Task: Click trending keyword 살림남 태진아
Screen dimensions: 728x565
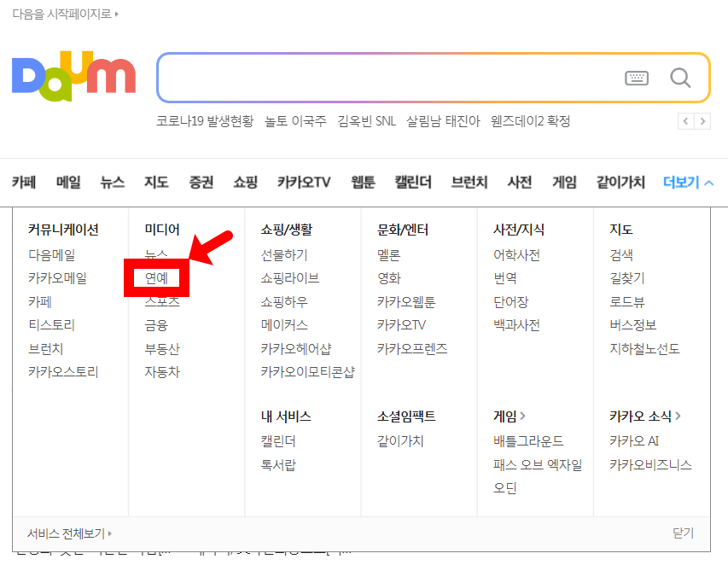Action: coord(443,122)
